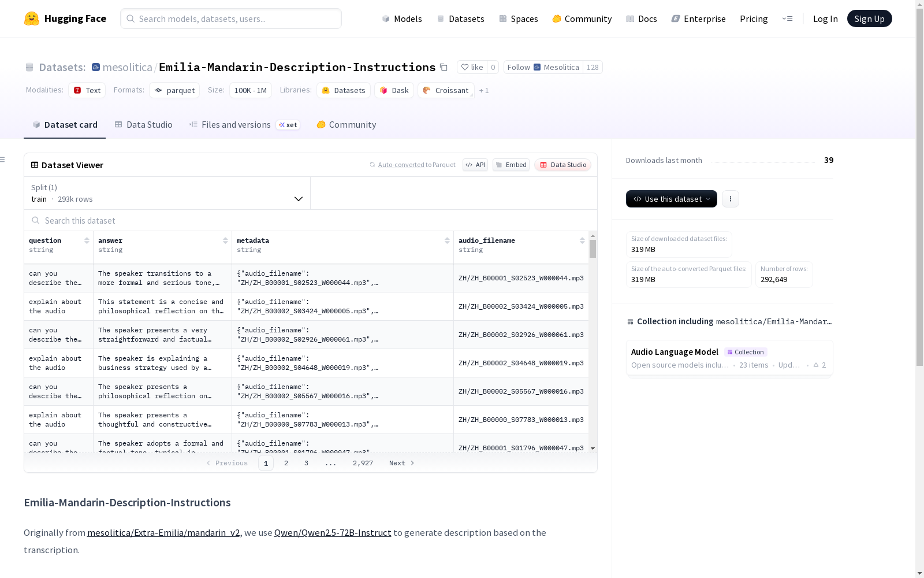
Task: Expand the train split dropdown
Action: [167, 193]
